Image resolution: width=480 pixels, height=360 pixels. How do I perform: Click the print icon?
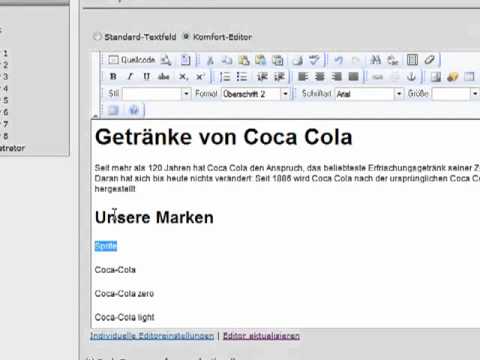(x=297, y=60)
